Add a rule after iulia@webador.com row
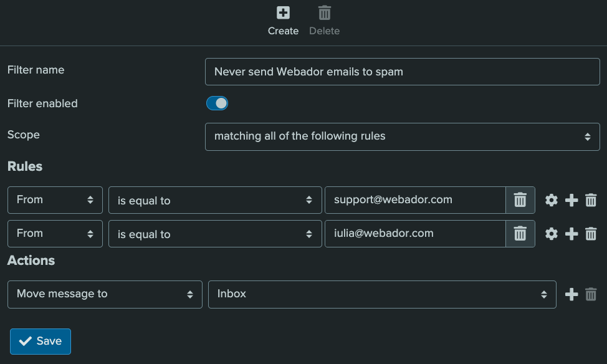This screenshot has width=607, height=364. [x=571, y=234]
